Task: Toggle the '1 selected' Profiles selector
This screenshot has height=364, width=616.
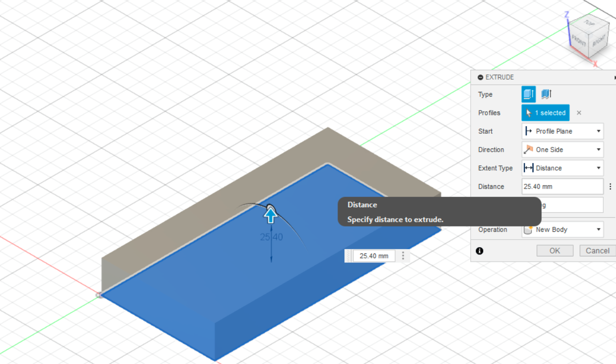Action: point(545,113)
